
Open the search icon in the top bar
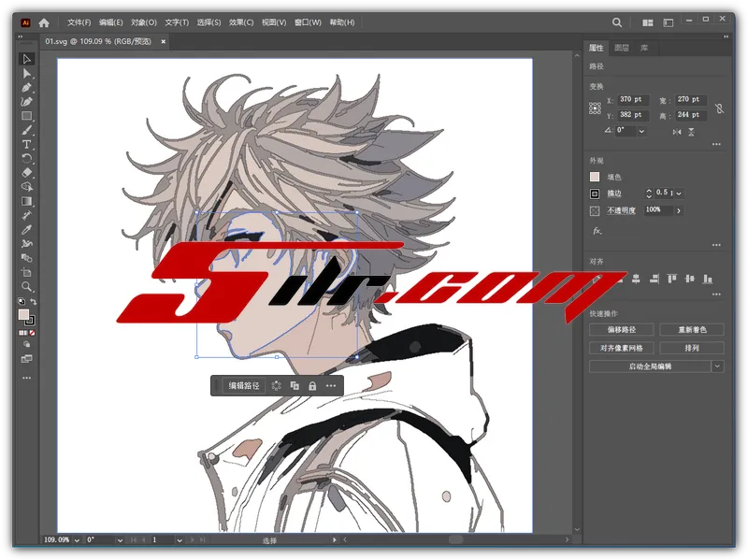pyautogui.click(x=617, y=22)
